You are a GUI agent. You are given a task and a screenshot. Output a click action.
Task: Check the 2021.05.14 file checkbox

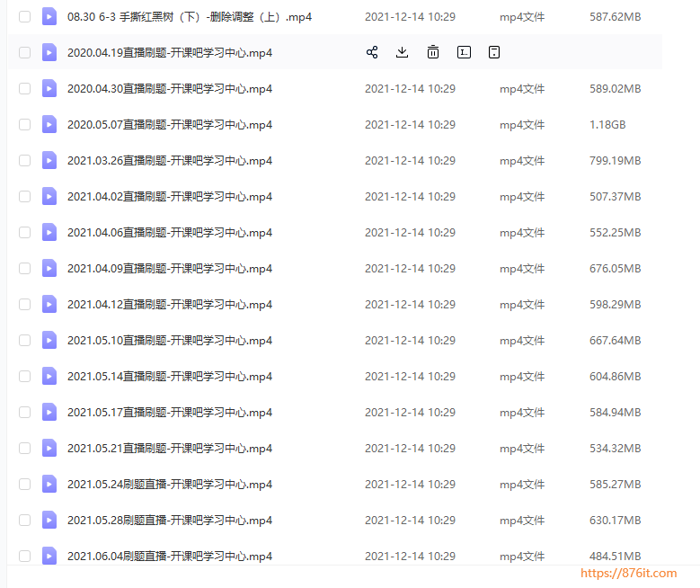click(24, 376)
